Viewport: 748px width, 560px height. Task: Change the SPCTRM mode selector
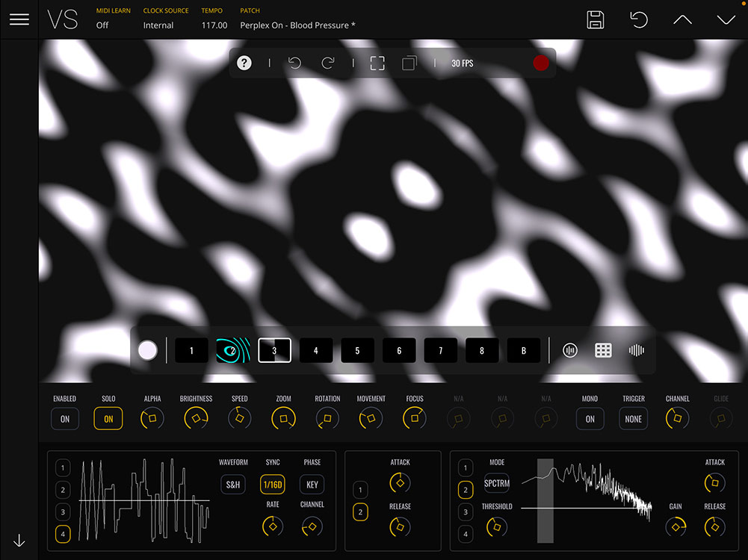click(497, 483)
